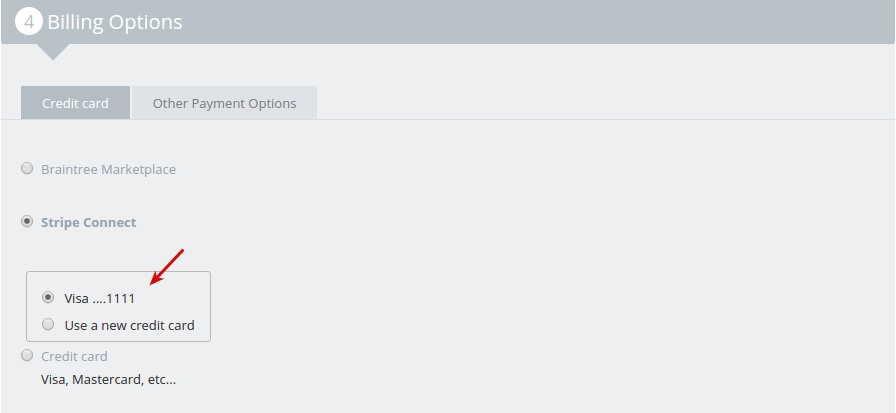Click the Braintree Marketplace label text
This screenshot has width=896, height=413.
coord(108,170)
